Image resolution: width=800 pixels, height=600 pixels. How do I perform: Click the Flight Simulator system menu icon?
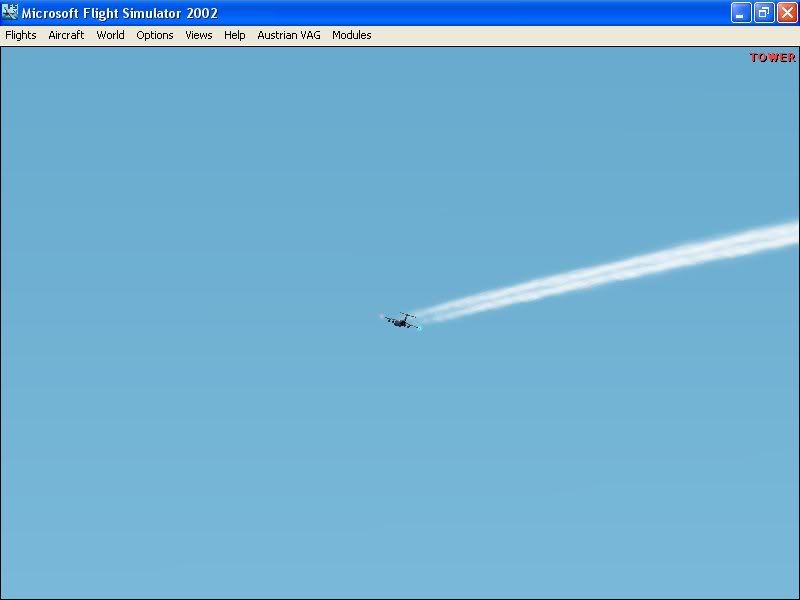[x=12, y=13]
